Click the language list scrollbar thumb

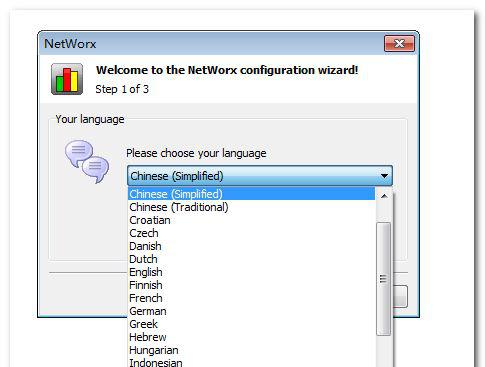(x=383, y=279)
